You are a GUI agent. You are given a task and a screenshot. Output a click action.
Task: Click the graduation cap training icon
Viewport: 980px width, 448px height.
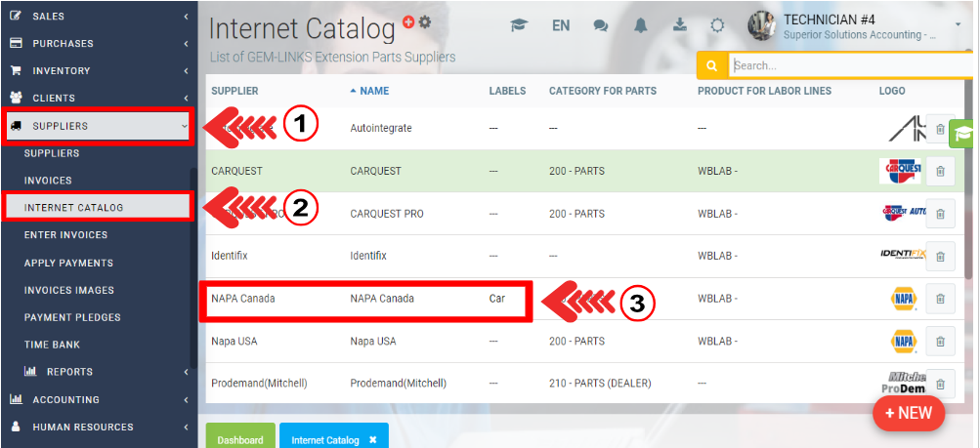pos(519,26)
